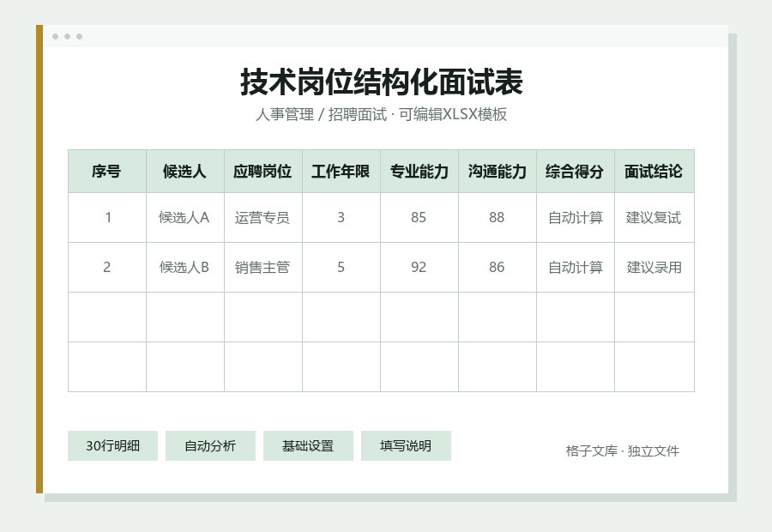Click 自动计算 in 候选人A row
The height and width of the screenshot is (532, 772).
click(576, 217)
